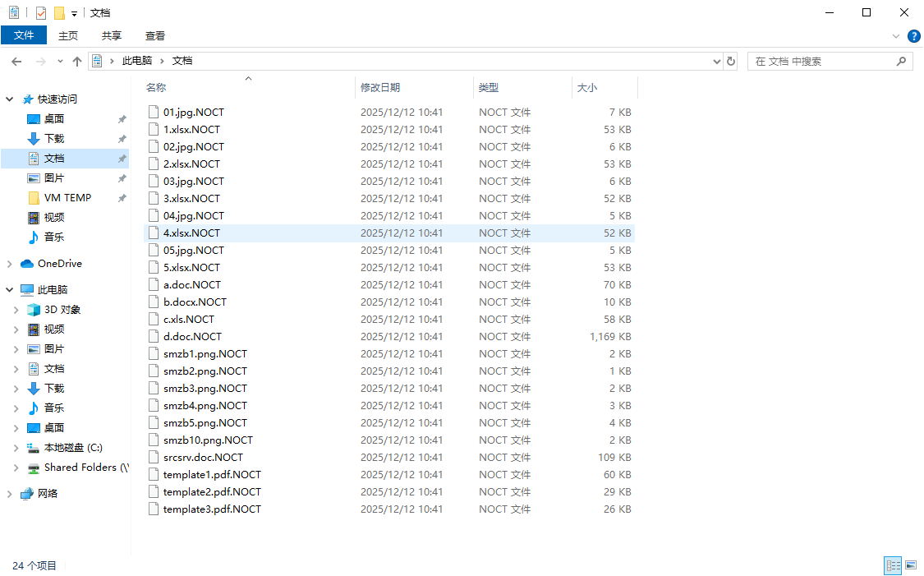Click the New Folder icon in title bar

pyautogui.click(x=59, y=13)
